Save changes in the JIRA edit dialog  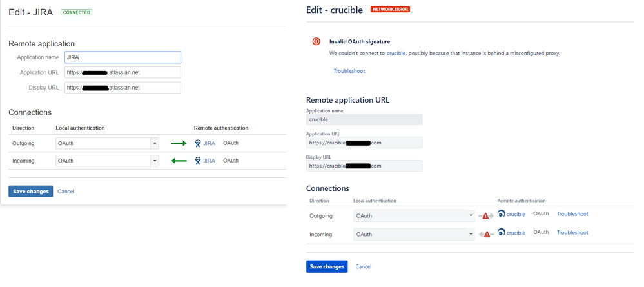(31, 191)
